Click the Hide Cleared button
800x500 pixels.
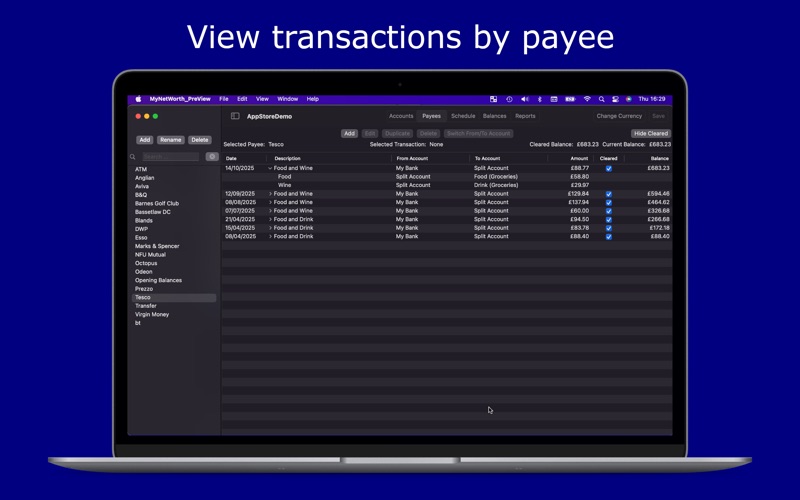[x=651, y=134]
